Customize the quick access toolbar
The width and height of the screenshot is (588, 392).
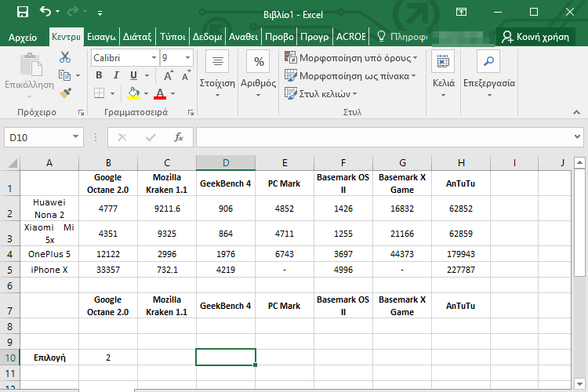click(x=100, y=13)
